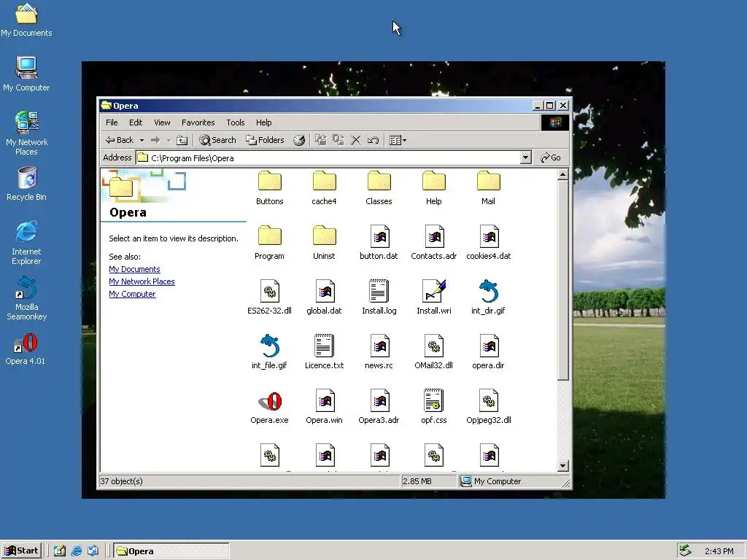The image size is (747, 560).
Task: Select the Install.wri file
Action: click(x=433, y=297)
